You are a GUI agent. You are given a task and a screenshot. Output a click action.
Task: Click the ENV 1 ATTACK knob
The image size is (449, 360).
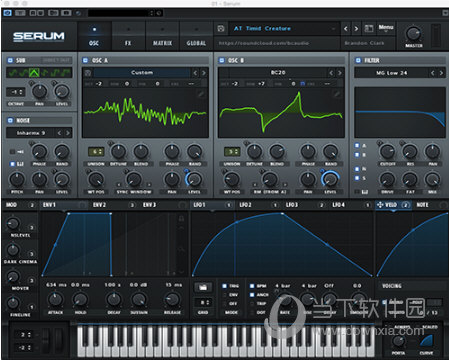[55, 299]
